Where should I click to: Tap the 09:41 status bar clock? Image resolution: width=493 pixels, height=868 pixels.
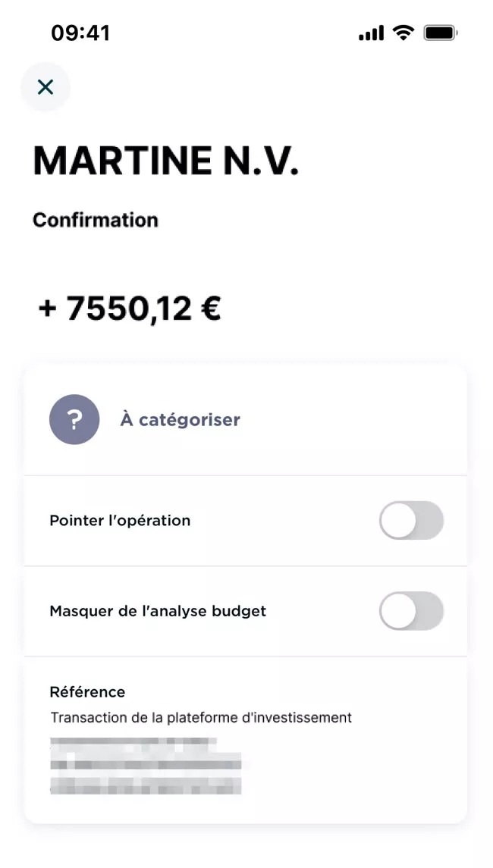point(80,33)
